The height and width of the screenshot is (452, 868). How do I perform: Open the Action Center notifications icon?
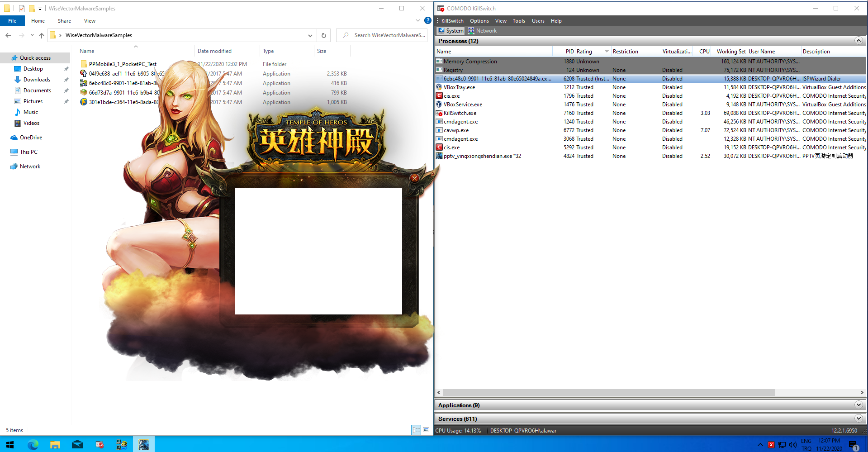tap(854, 445)
